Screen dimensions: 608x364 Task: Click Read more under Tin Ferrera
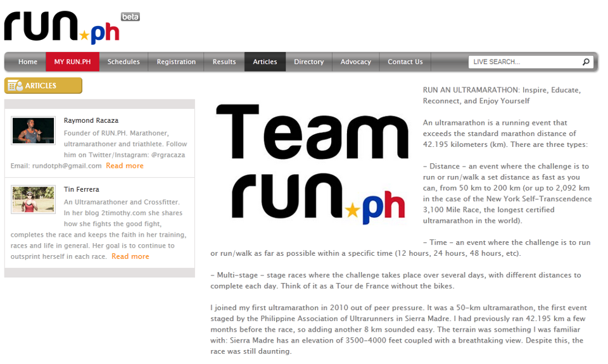point(130,256)
